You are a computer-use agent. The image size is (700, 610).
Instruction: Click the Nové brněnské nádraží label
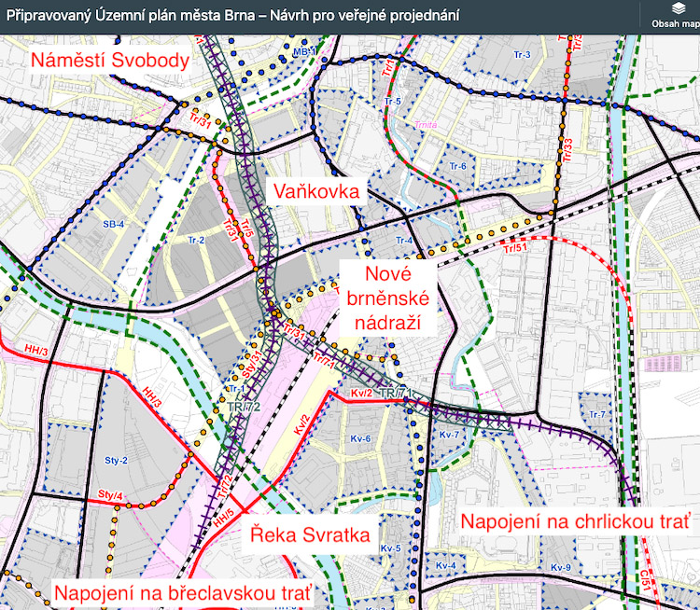[x=385, y=299]
